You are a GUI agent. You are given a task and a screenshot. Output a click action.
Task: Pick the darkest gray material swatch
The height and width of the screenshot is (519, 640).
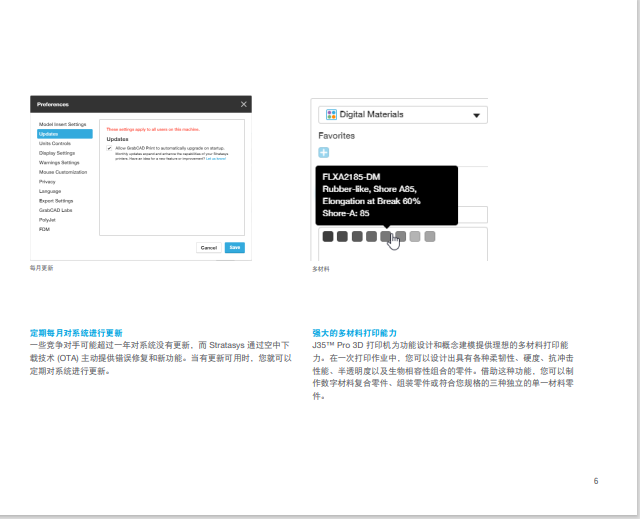[x=327, y=237]
